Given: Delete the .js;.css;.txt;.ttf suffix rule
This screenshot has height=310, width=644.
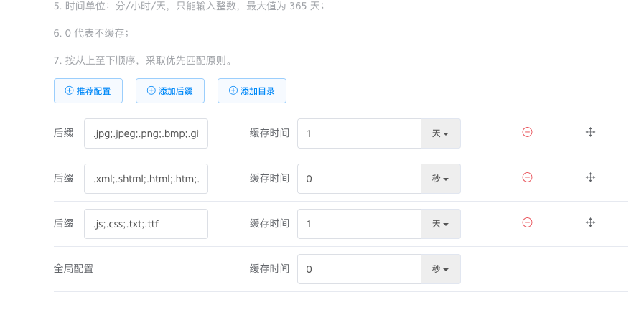Looking at the screenshot, I should pyautogui.click(x=527, y=223).
